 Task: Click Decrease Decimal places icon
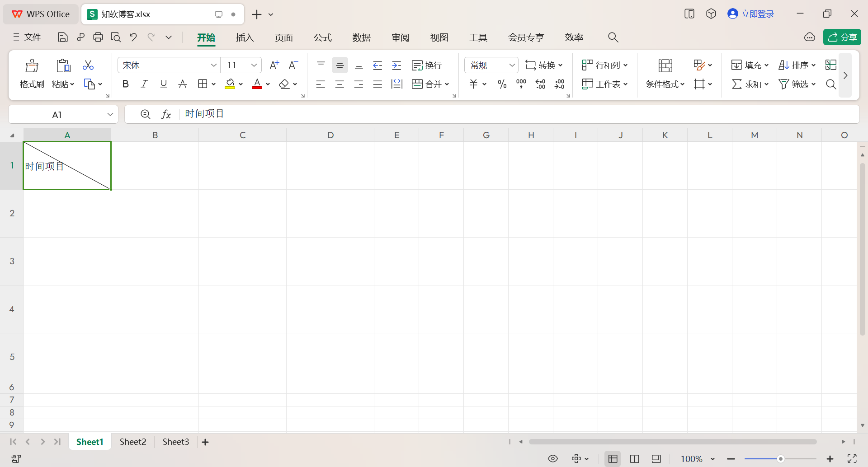click(560, 84)
